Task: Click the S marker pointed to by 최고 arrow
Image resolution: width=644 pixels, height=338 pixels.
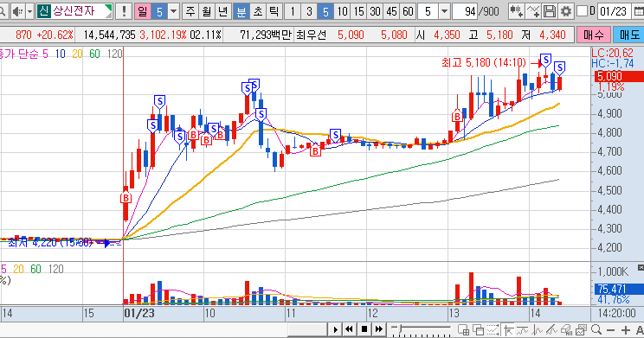Action: 545,61
